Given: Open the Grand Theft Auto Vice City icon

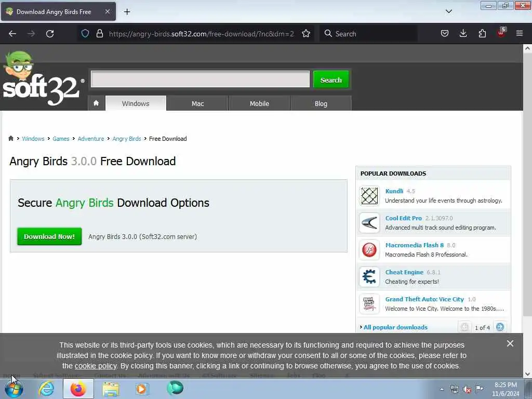Looking at the screenshot, I should [369, 304].
